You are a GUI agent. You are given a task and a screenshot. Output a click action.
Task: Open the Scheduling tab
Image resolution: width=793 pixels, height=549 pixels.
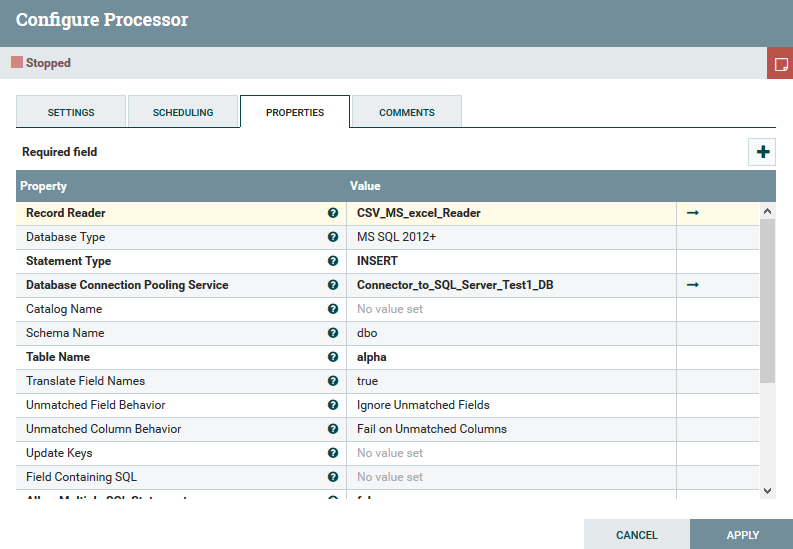[x=183, y=112]
